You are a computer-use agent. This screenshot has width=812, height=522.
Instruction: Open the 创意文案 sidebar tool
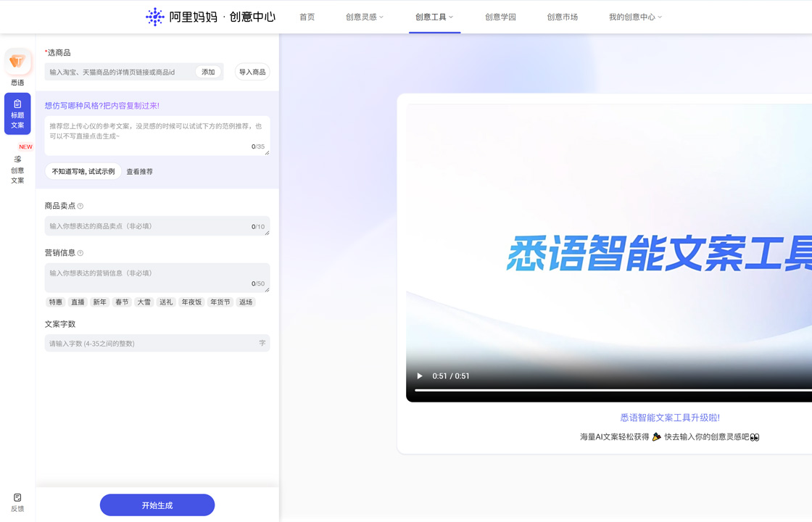pyautogui.click(x=17, y=170)
